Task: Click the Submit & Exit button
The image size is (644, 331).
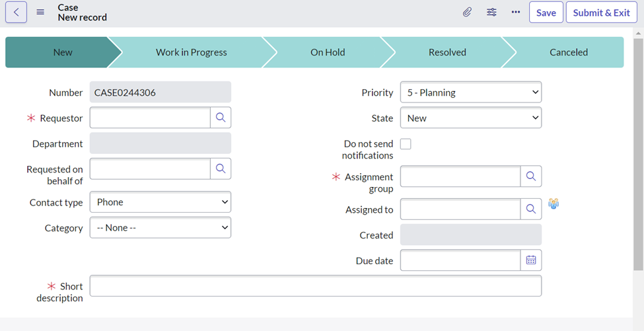Action: coord(601,13)
